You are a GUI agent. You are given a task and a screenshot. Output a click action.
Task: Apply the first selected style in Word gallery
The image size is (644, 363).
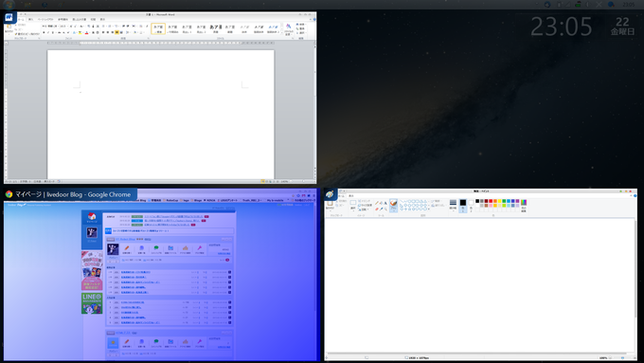coord(158,28)
